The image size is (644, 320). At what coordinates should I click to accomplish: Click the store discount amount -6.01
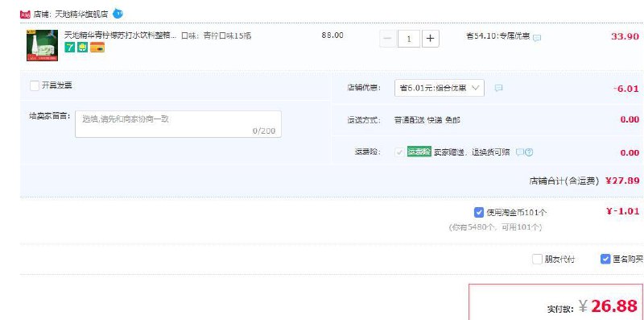pos(626,89)
